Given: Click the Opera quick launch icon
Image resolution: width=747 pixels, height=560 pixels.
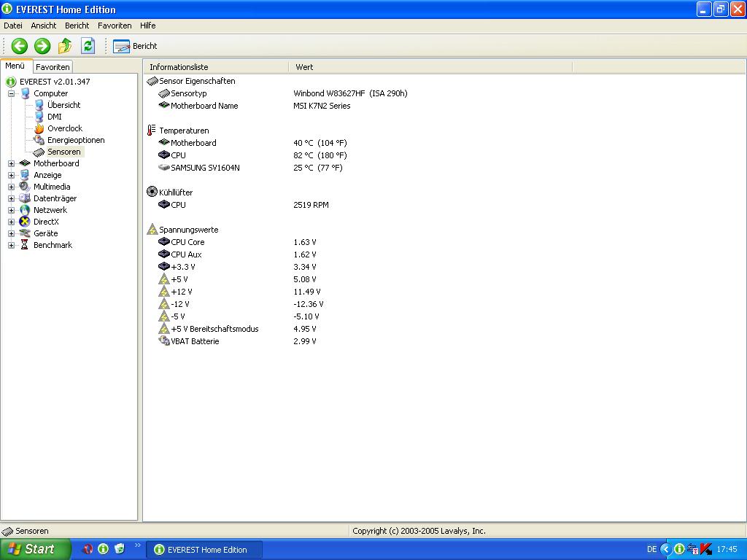Looking at the screenshot, I should (88, 549).
